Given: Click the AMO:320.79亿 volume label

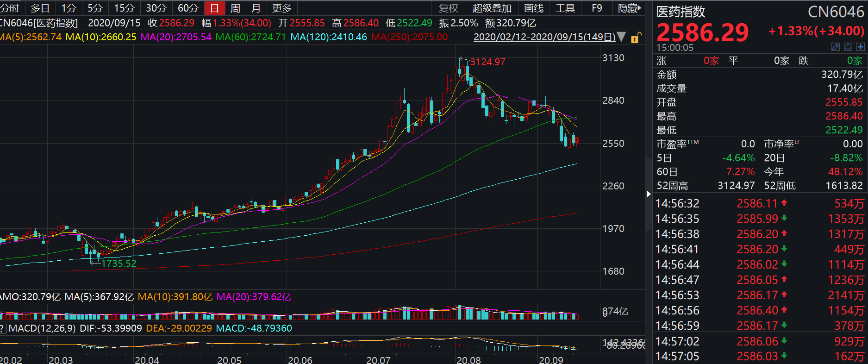Looking at the screenshot, I should coord(31,297).
